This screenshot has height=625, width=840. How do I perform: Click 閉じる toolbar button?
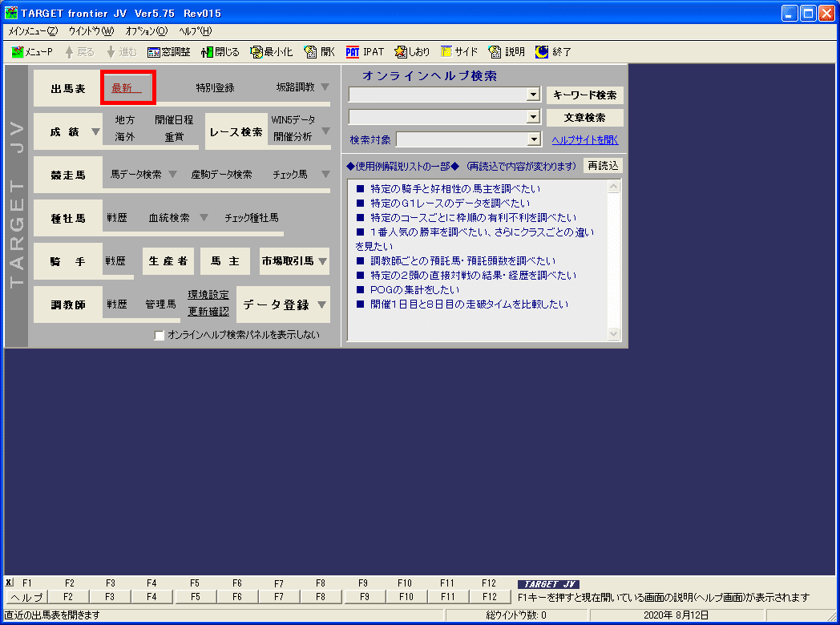220,52
